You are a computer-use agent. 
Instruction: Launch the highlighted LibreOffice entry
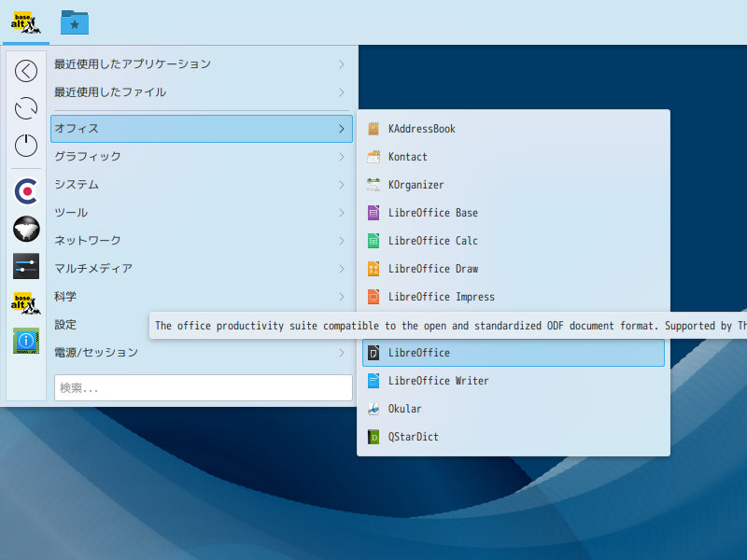click(514, 353)
